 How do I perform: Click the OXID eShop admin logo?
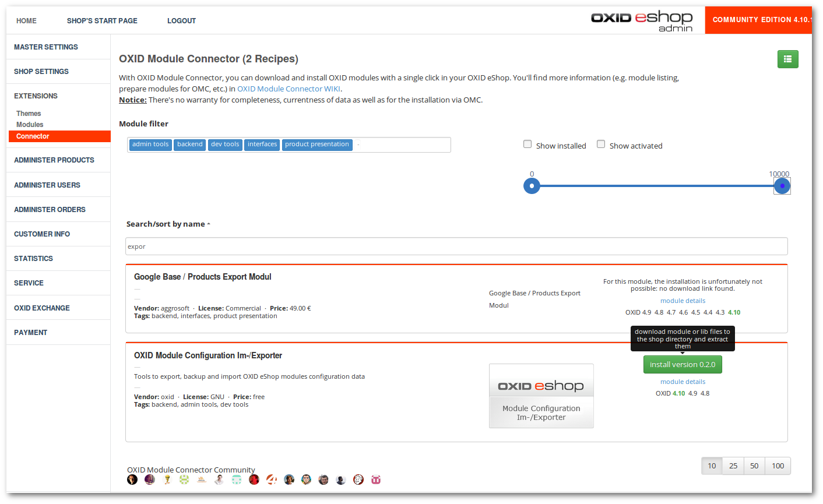pos(642,20)
